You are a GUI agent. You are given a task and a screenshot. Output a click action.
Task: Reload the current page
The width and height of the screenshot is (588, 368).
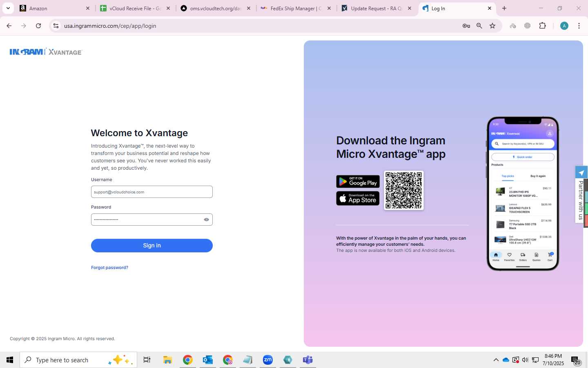(38, 26)
